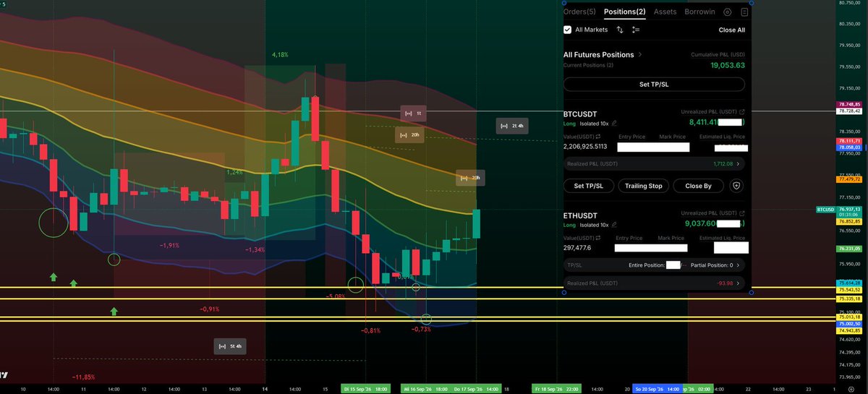Click the 78.111,71 red price label
The image size is (868, 394).
[x=848, y=141]
